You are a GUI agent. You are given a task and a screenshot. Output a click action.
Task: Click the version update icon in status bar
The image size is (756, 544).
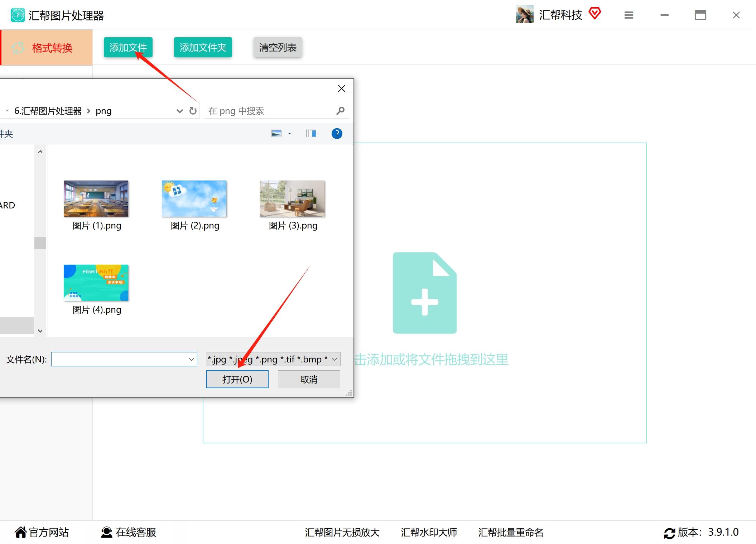(x=669, y=532)
